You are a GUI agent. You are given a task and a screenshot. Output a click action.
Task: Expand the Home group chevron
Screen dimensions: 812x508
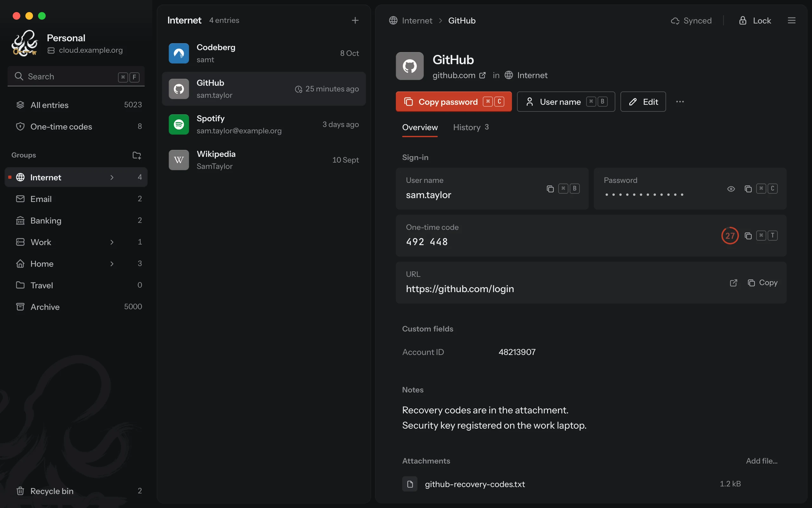click(112, 264)
